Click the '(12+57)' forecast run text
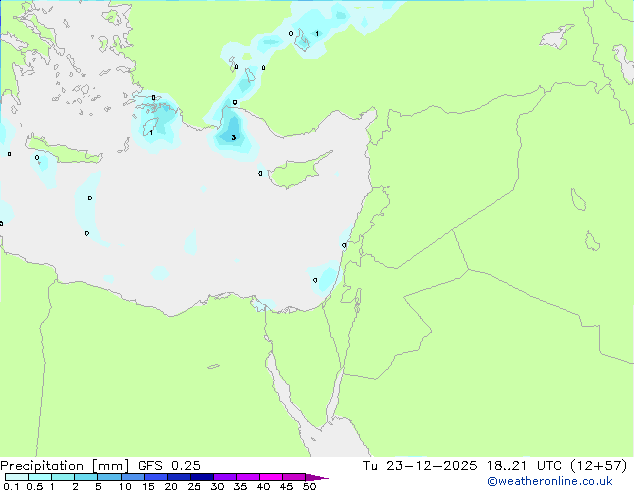This screenshot has height=490, width=634. (x=599, y=466)
